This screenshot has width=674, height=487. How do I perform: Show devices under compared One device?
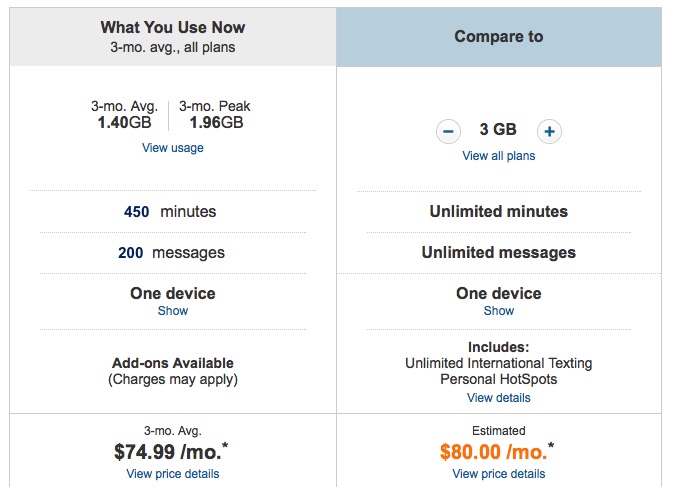(499, 311)
